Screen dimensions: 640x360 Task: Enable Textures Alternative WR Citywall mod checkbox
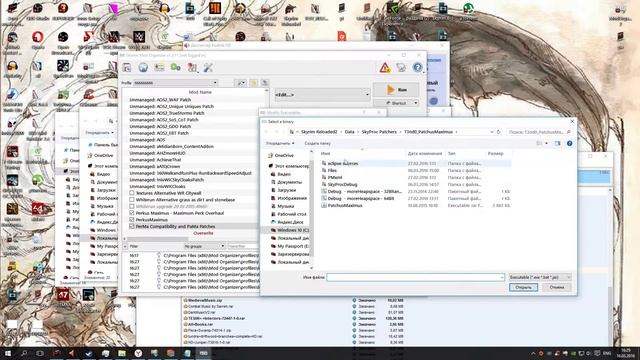(x=132, y=193)
